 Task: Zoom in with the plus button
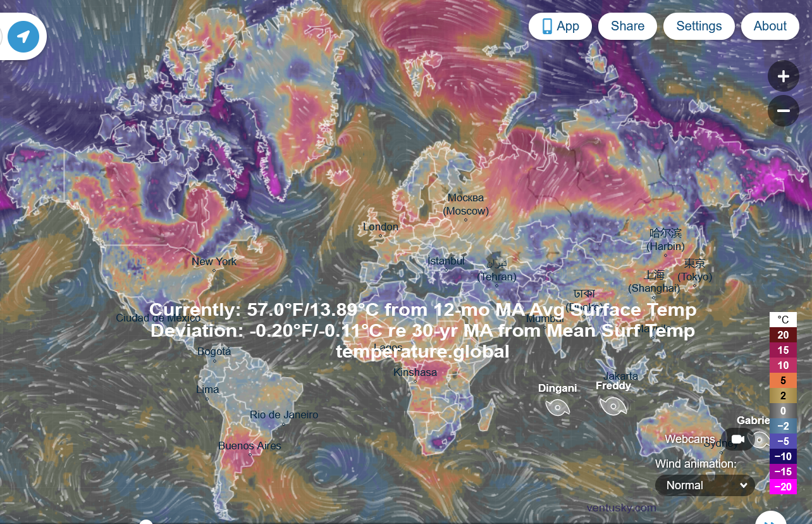point(783,77)
